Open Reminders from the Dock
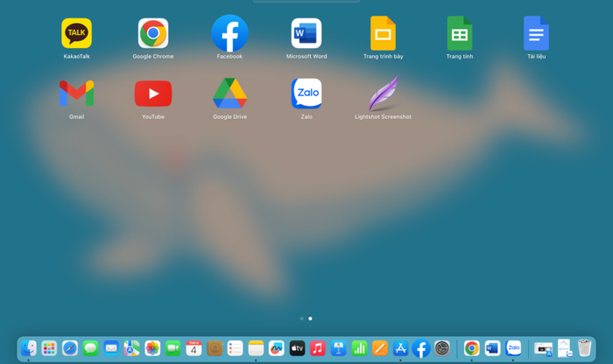This screenshot has width=613, height=364. (236, 348)
